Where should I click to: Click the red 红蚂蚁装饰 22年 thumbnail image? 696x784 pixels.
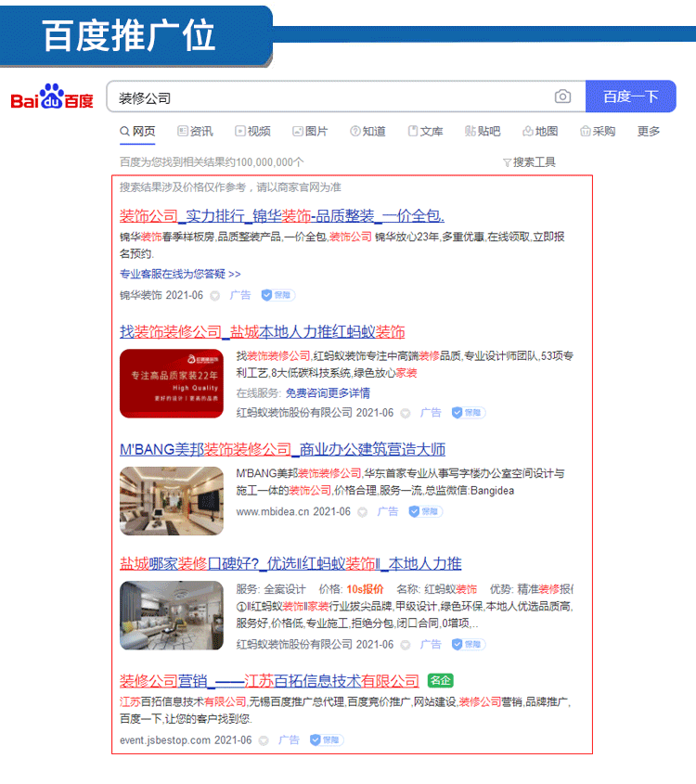click(172, 383)
